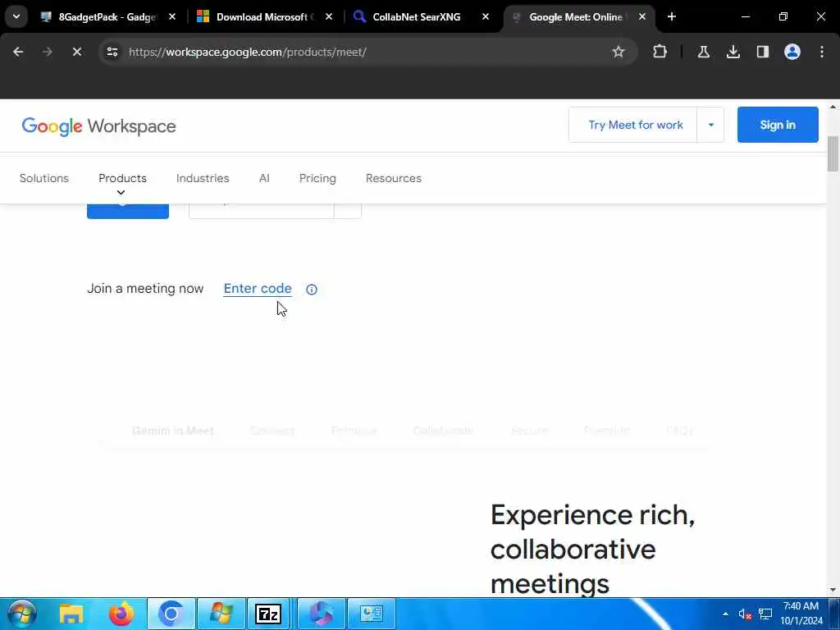Close the Google Meet tab
Screen dimensions: 840x630
pos(642,16)
